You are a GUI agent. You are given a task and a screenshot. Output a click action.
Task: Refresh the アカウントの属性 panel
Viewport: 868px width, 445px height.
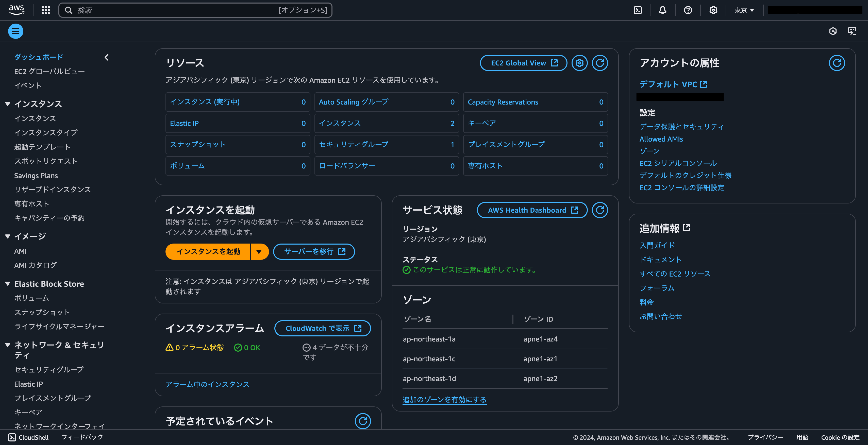point(837,63)
